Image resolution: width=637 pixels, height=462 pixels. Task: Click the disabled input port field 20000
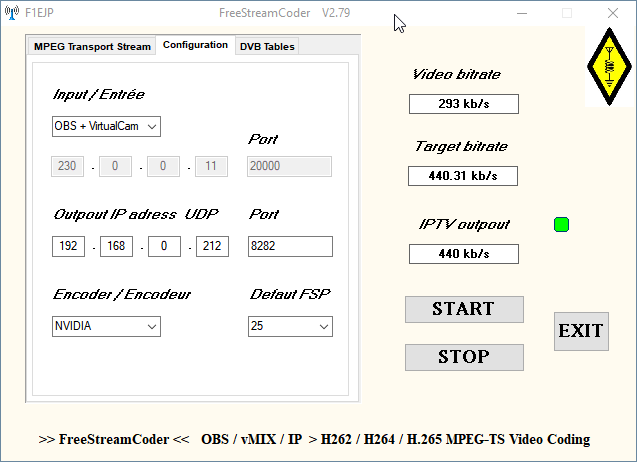click(x=289, y=166)
